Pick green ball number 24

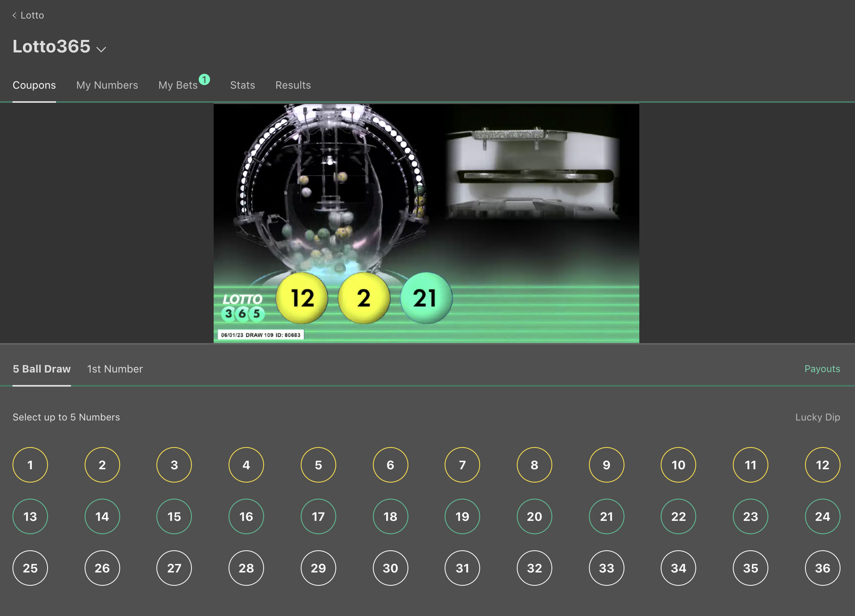(822, 516)
